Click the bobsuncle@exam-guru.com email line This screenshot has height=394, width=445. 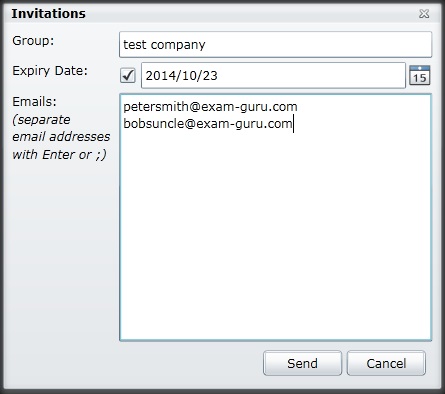207,124
